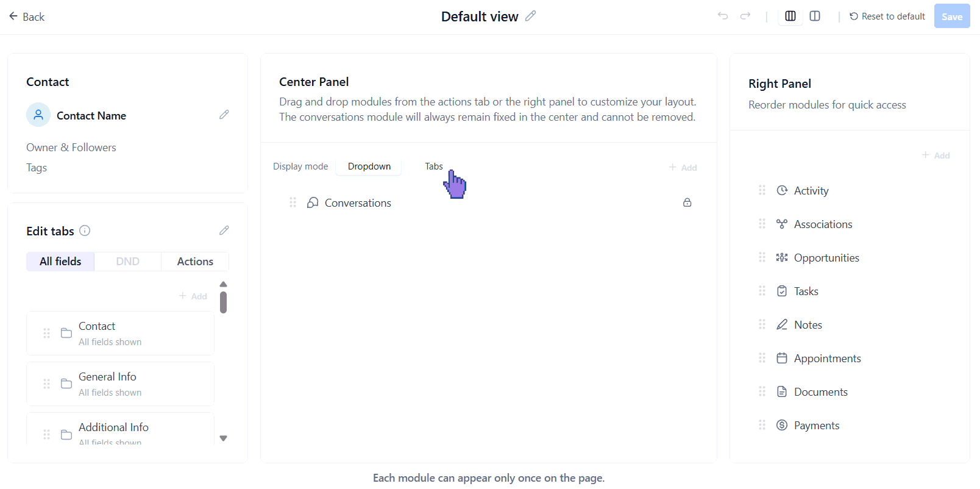Go back using the Back link
980x489 pixels.
(27, 16)
